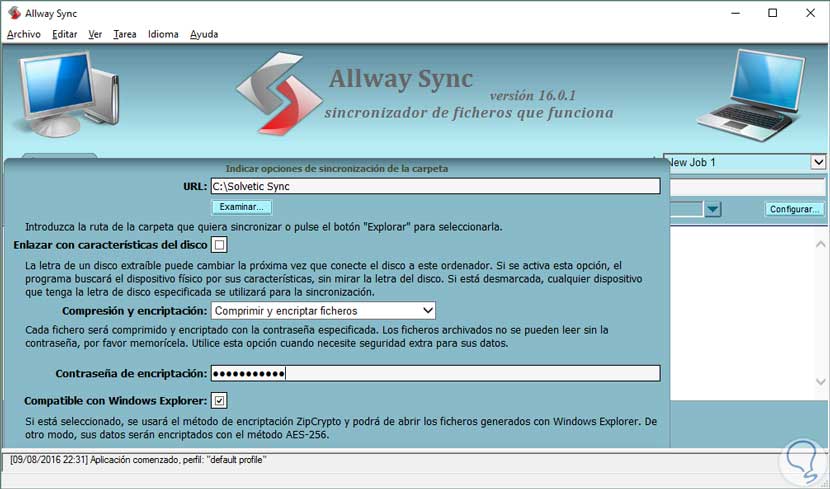Open the Tarea menu
Image resolution: width=830 pixels, height=489 pixels.
(125, 34)
